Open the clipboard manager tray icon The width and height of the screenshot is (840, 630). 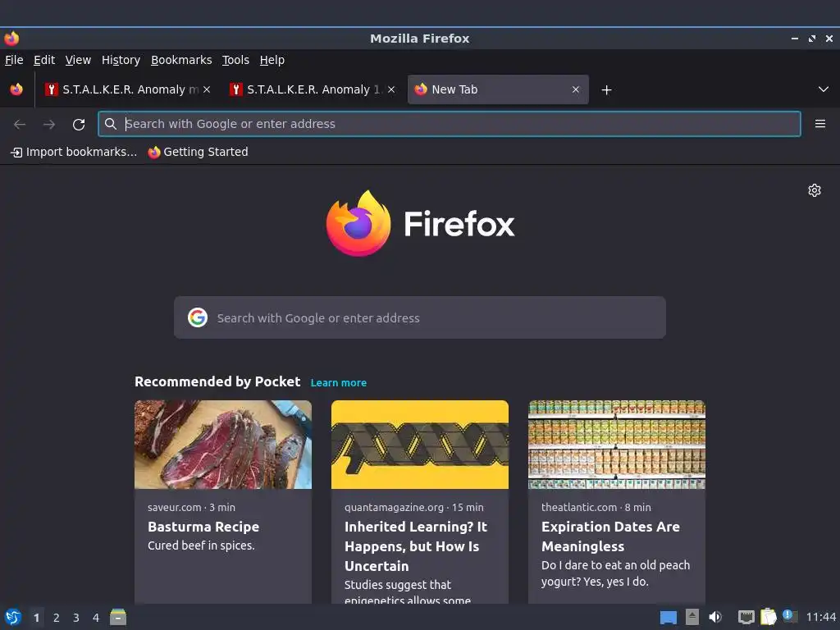[768, 617]
